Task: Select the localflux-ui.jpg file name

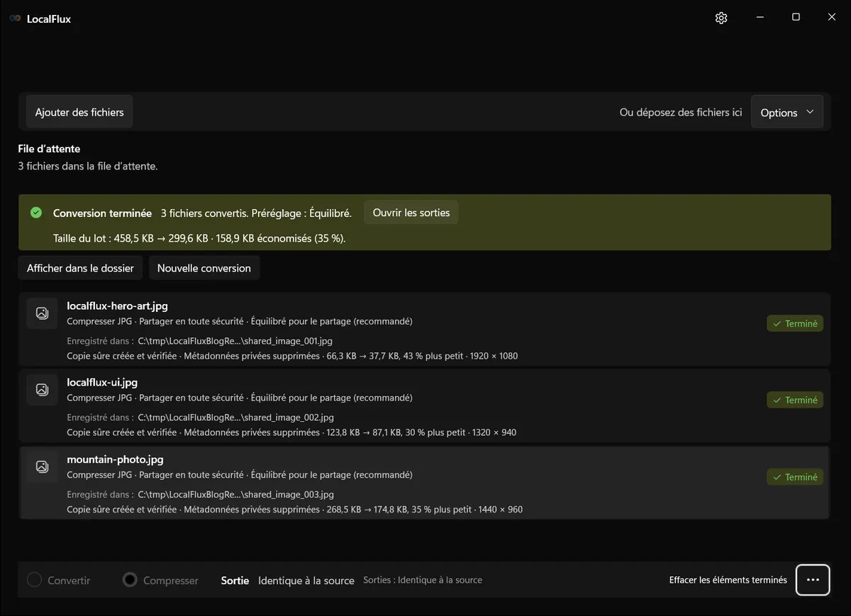Action: [x=102, y=383]
